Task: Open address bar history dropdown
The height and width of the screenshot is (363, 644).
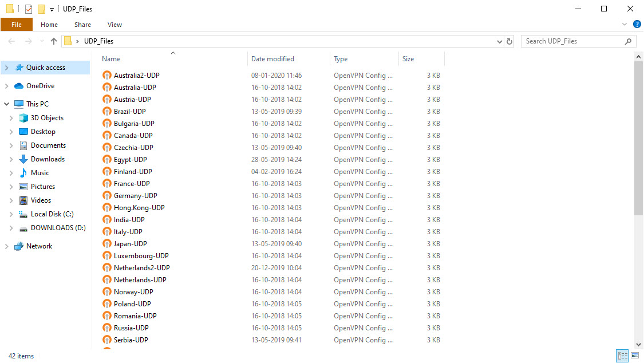Action: coord(499,41)
